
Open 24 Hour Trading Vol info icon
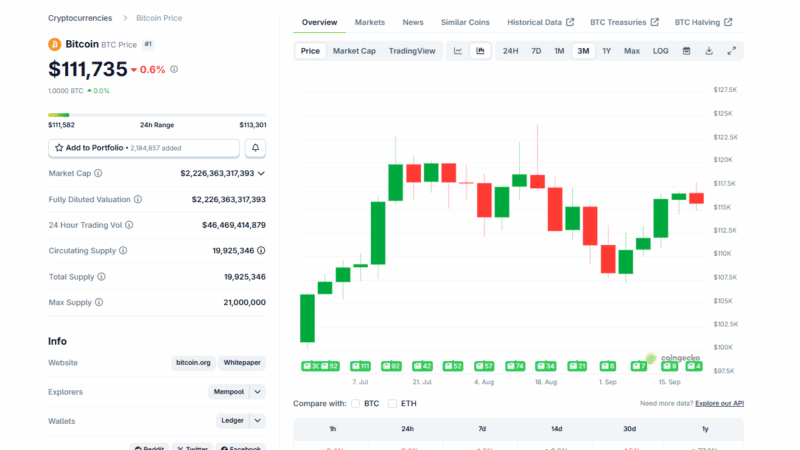tap(129, 225)
